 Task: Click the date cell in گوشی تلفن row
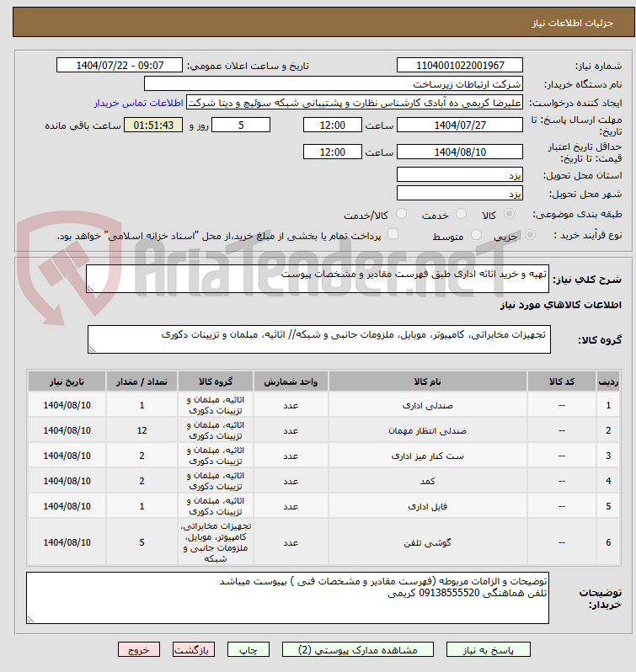(67, 542)
